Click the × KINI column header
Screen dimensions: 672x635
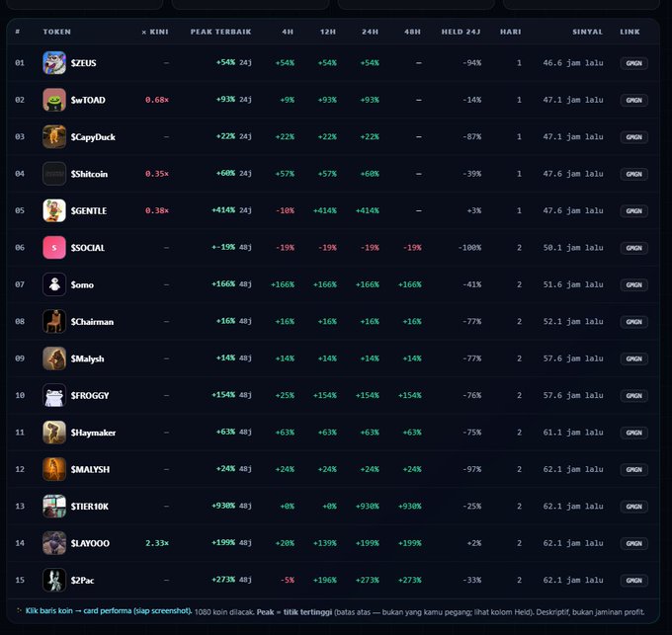point(155,32)
